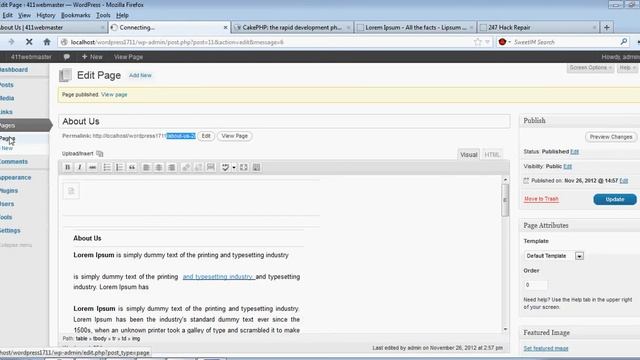Apply strikethrough formatting

pyautogui.click(x=93, y=167)
